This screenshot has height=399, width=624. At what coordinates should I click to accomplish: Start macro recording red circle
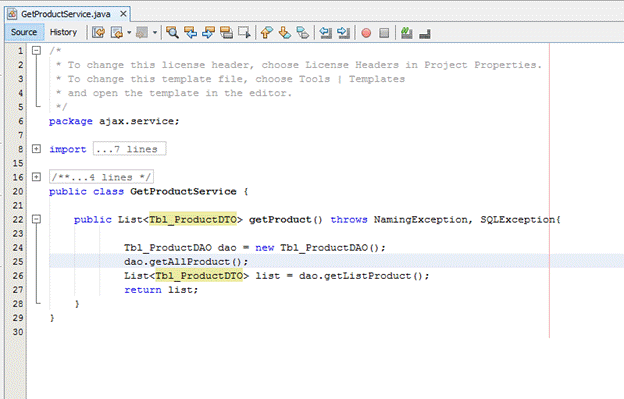click(366, 33)
